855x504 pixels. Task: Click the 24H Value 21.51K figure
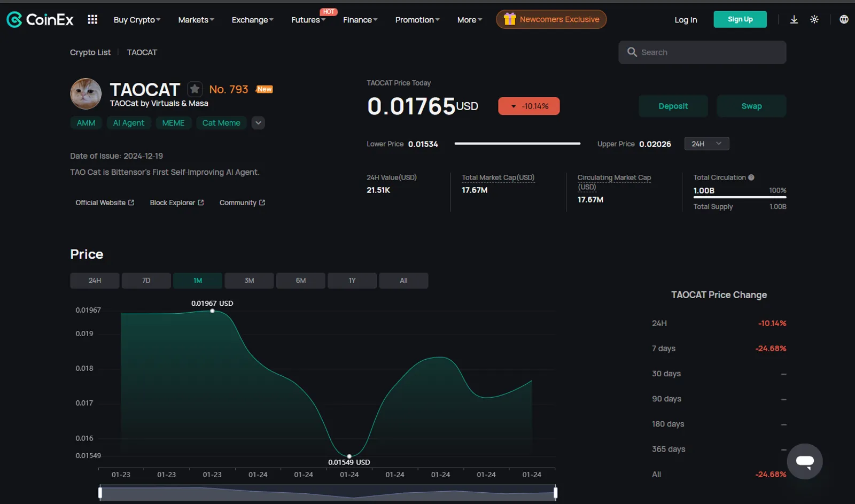point(378,190)
